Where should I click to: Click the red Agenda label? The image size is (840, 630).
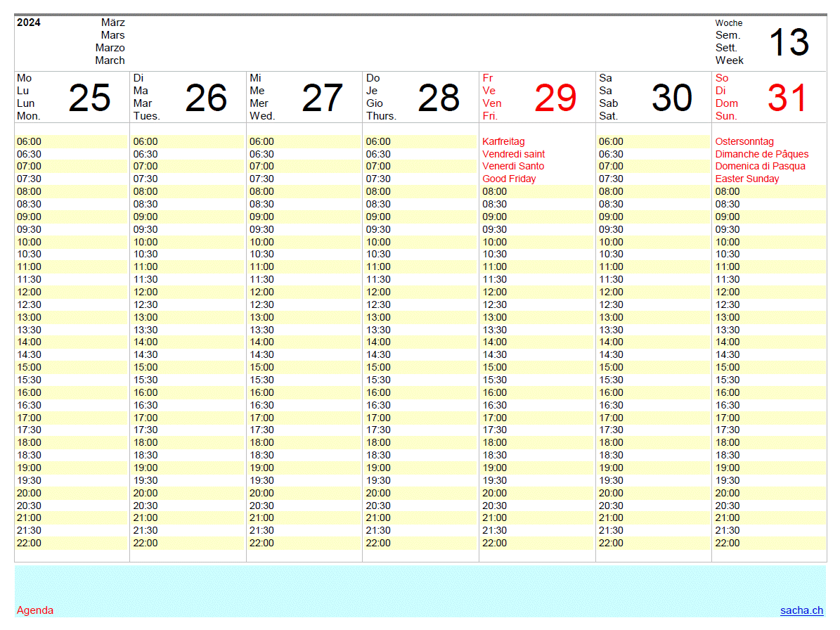point(35,610)
